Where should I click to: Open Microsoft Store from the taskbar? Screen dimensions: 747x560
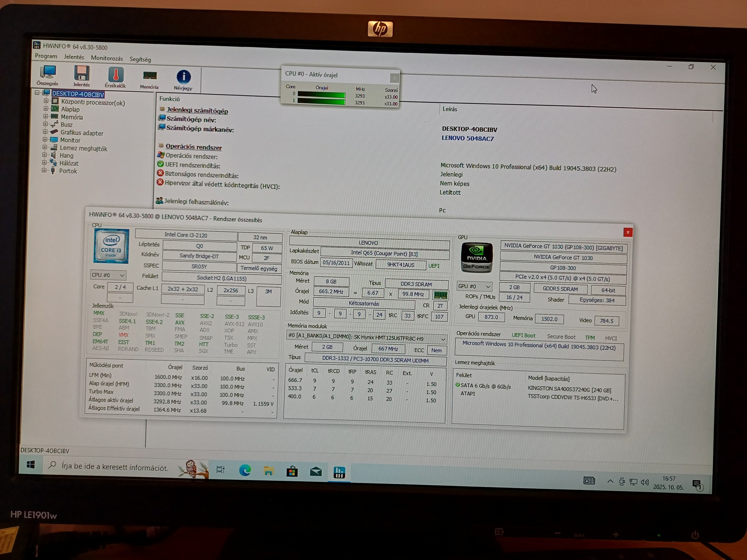pos(292,471)
